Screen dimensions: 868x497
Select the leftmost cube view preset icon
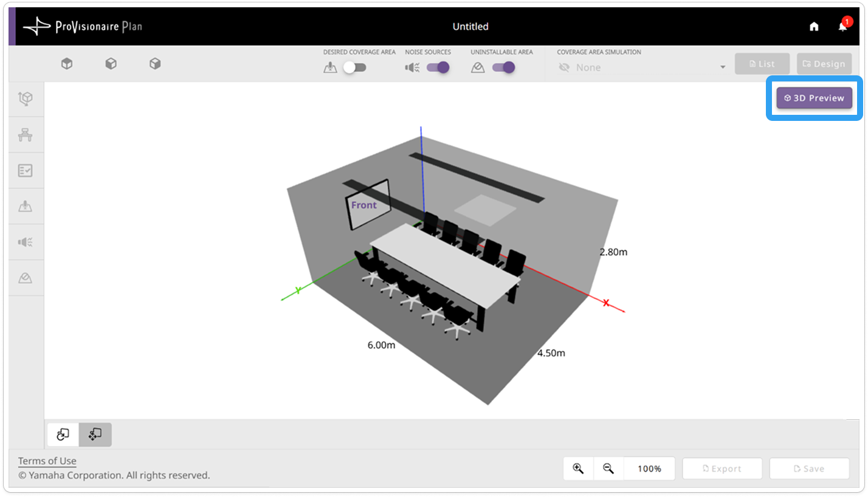(x=67, y=63)
